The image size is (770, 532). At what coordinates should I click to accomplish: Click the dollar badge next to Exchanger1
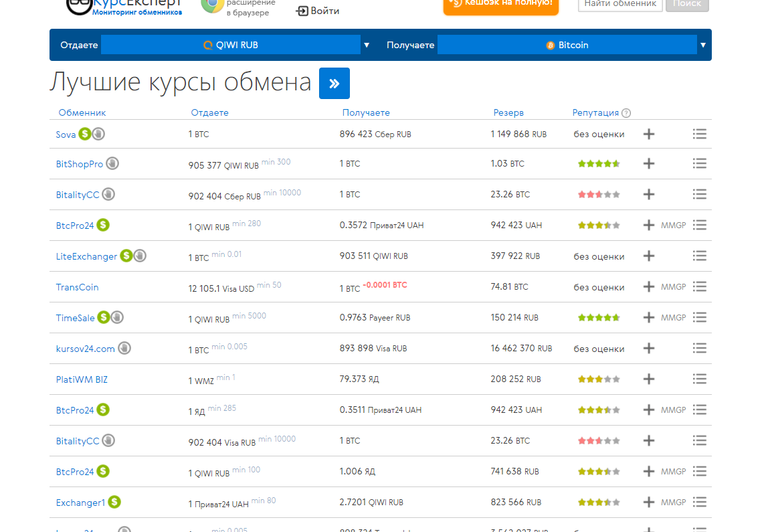coord(114,502)
